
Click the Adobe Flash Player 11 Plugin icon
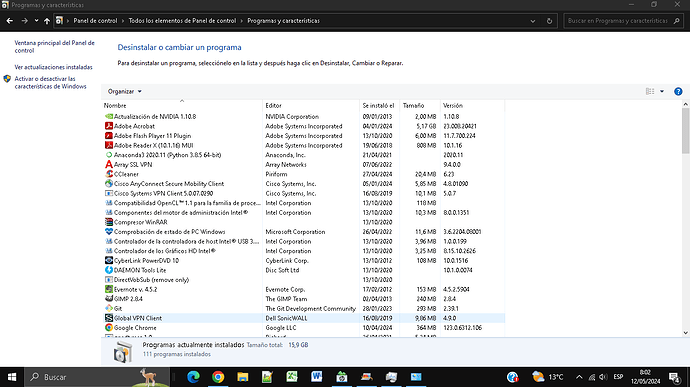pyautogui.click(x=109, y=136)
